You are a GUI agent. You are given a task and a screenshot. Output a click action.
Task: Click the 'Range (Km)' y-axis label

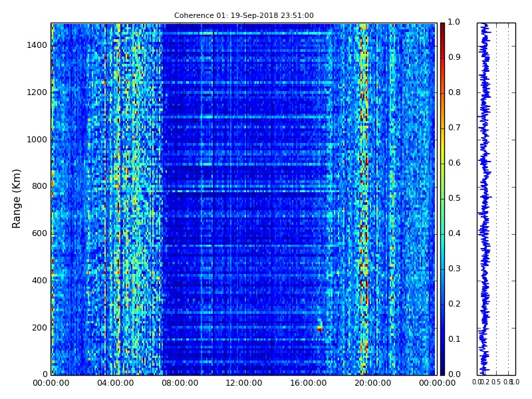[16, 199]
